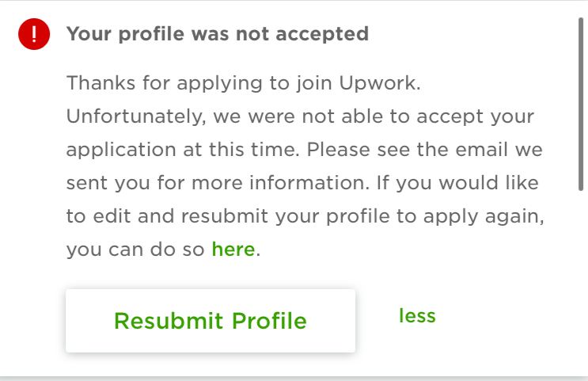Image resolution: width=588 pixels, height=381 pixels.
Task: Click the red exclamation alert icon
Action: (x=34, y=34)
